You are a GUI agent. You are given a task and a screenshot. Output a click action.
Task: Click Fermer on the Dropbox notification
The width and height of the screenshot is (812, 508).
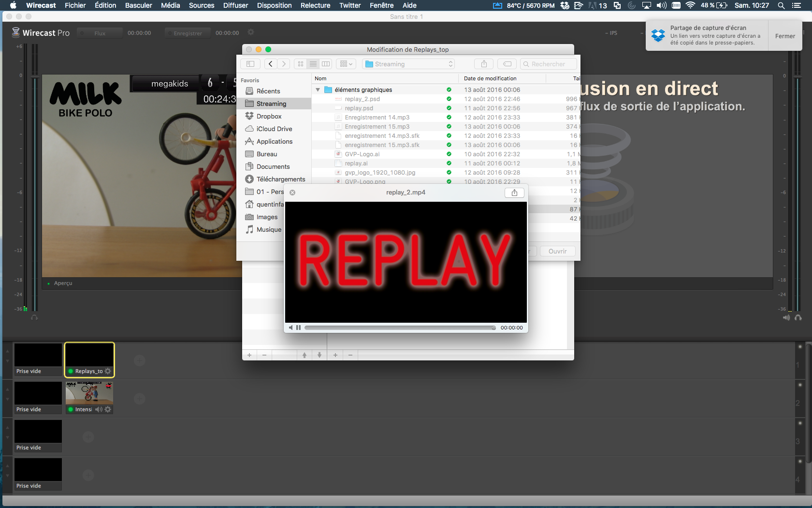(784, 36)
